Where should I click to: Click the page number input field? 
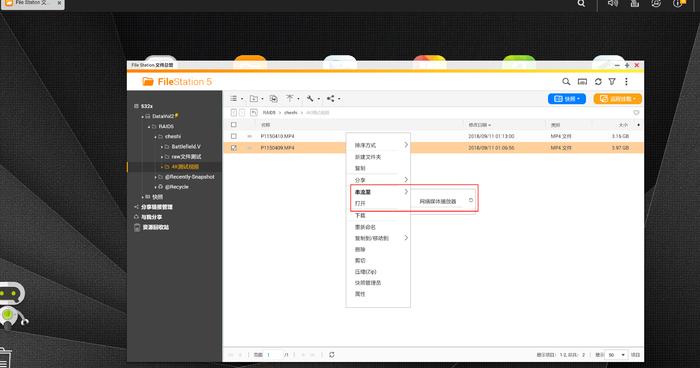[273, 355]
